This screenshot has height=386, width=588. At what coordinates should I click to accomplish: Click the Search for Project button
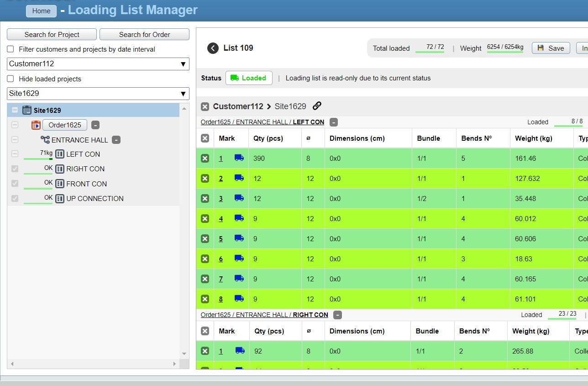[52, 34]
